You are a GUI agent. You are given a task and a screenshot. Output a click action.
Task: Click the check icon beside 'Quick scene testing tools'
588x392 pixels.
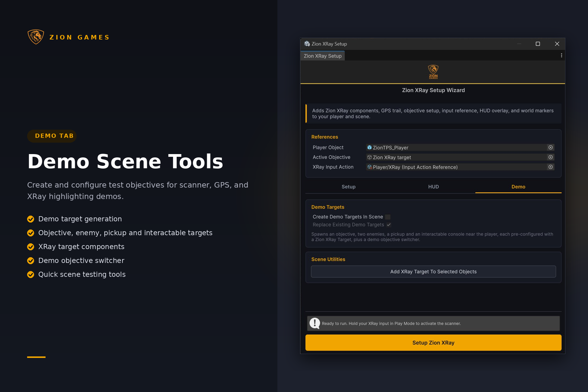30,274
